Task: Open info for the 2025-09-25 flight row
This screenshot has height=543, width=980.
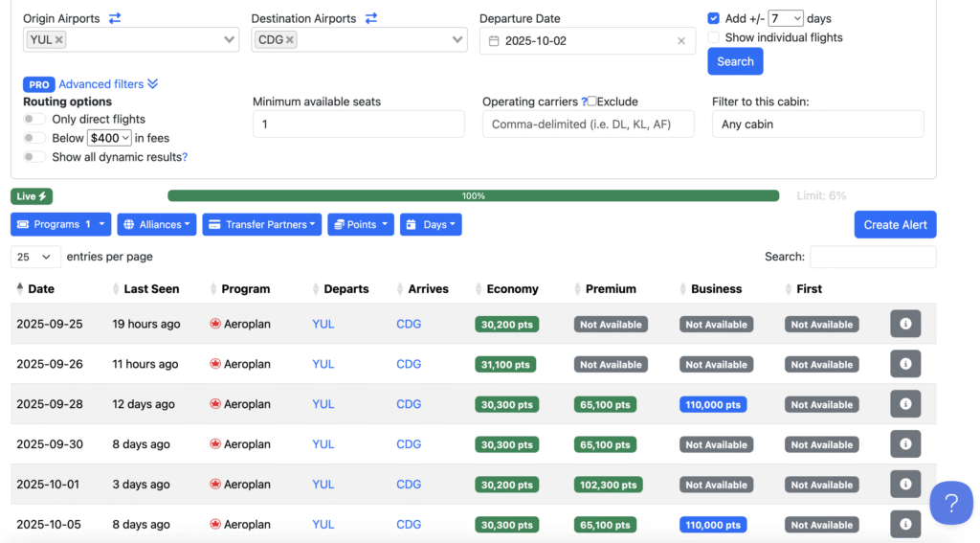Action: click(x=905, y=324)
